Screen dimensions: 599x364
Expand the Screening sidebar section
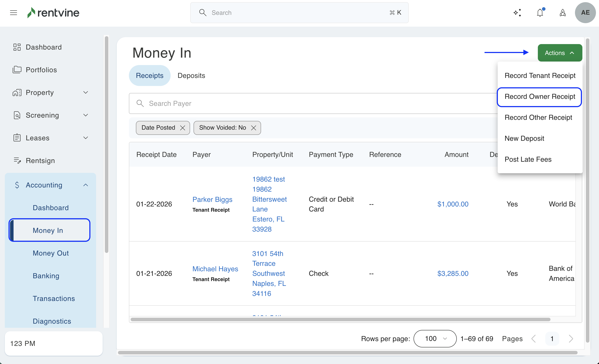tap(86, 115)
